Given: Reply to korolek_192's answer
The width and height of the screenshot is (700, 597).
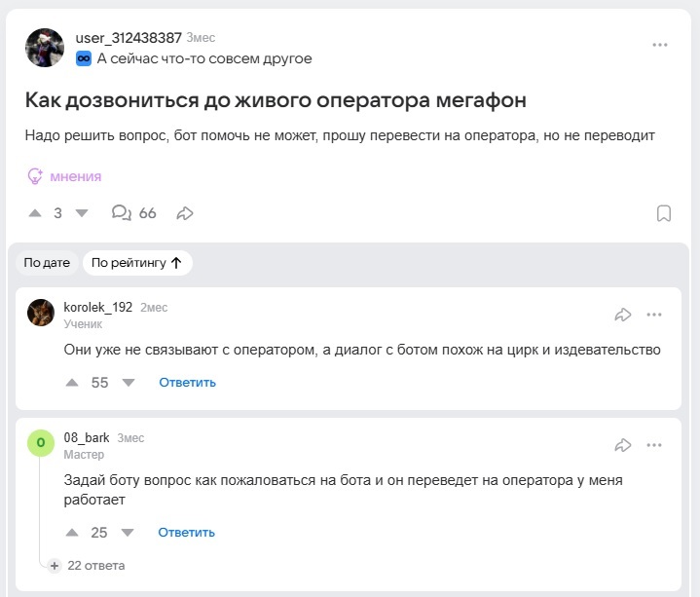Looking at the screenshot, I should point(187,383).
